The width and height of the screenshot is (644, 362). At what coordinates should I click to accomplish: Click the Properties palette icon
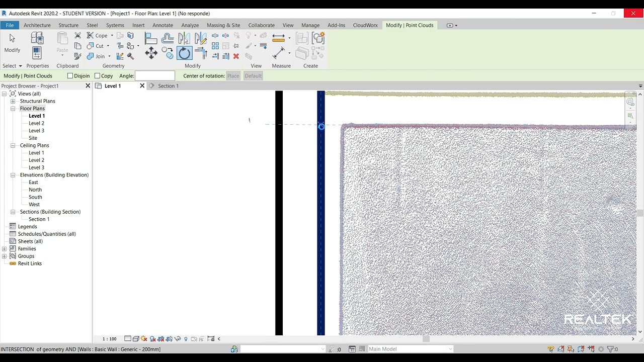(37, 52)
